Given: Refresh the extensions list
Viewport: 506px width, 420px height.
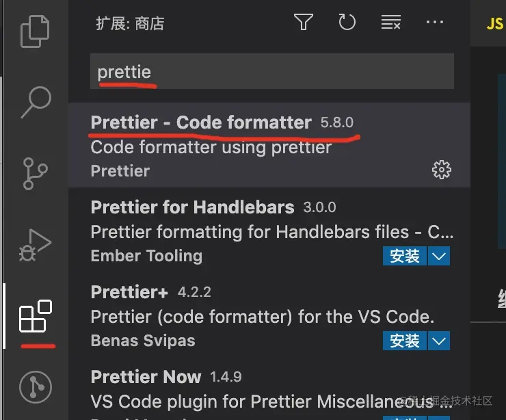Looking at the screenshot, I should pos(347,23).
